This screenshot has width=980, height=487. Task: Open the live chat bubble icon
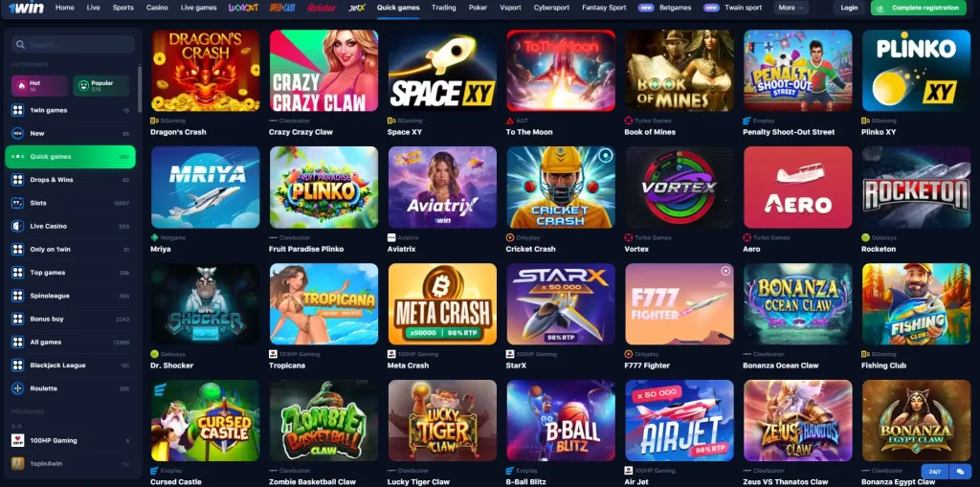959,472
